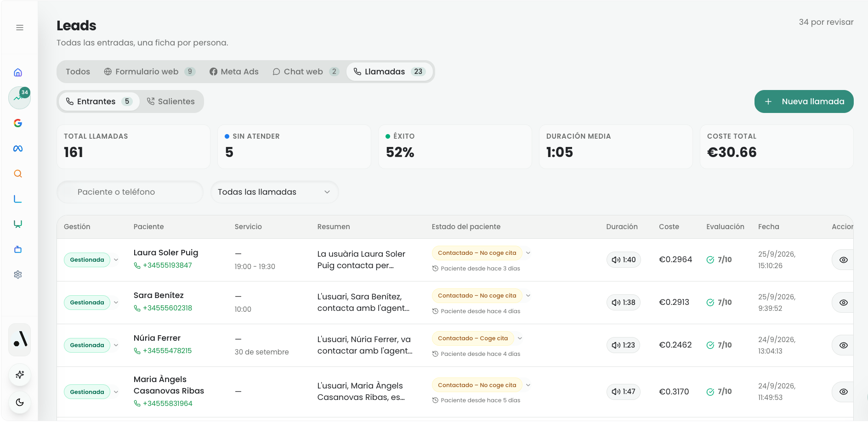This screenshot has height=422, width=868.
Task: Play the 1:23 call recording
Action: (624, 345)
